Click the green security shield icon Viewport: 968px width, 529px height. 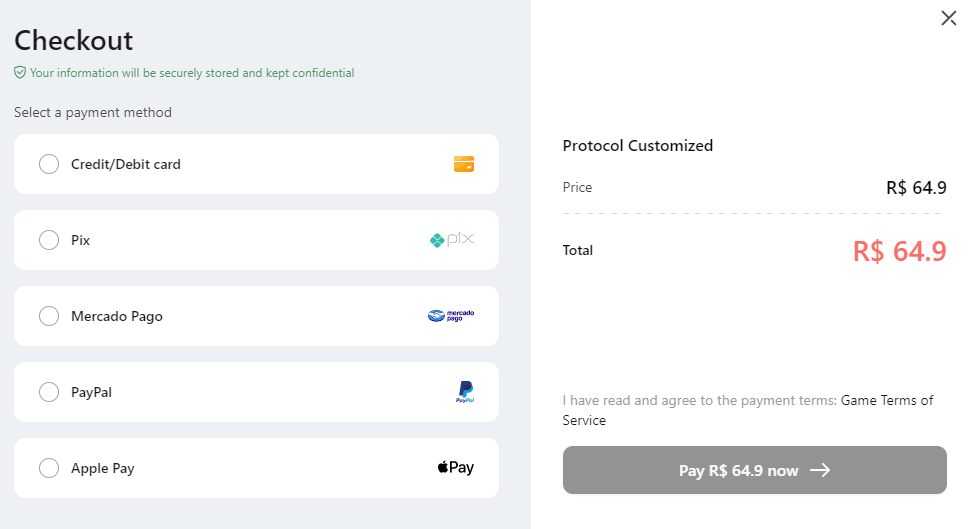coord(20,73)
